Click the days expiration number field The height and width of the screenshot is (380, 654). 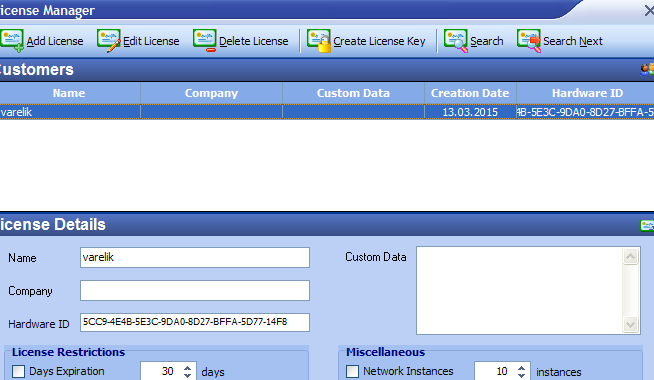pyautogui.click(x=161, y=371)
